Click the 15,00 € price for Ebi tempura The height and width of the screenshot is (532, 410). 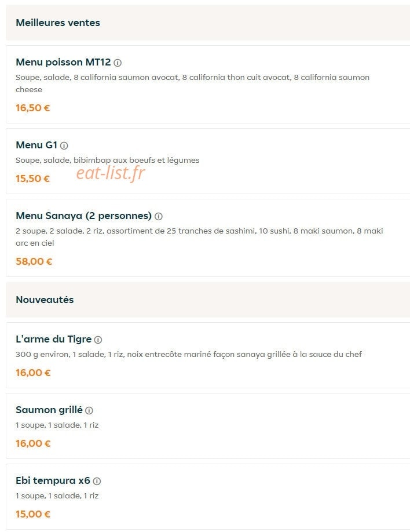pyautogui.click(x=33, y=514)
